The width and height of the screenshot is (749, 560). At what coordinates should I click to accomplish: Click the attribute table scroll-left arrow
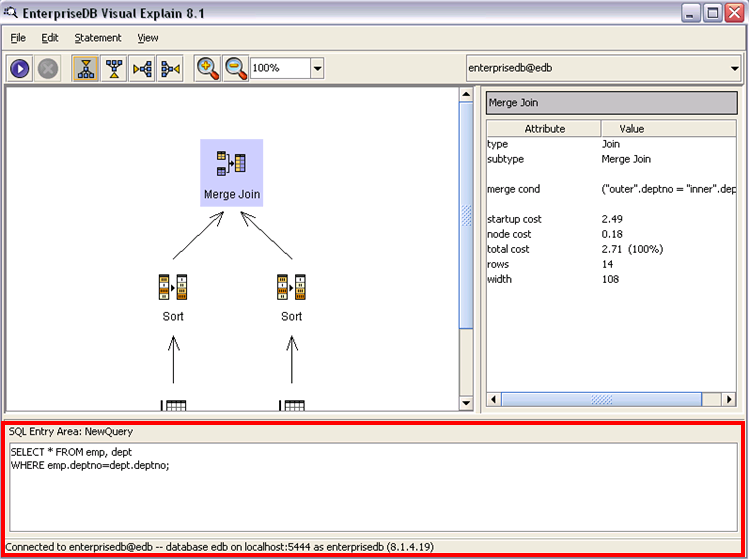[x=494, y=399]
